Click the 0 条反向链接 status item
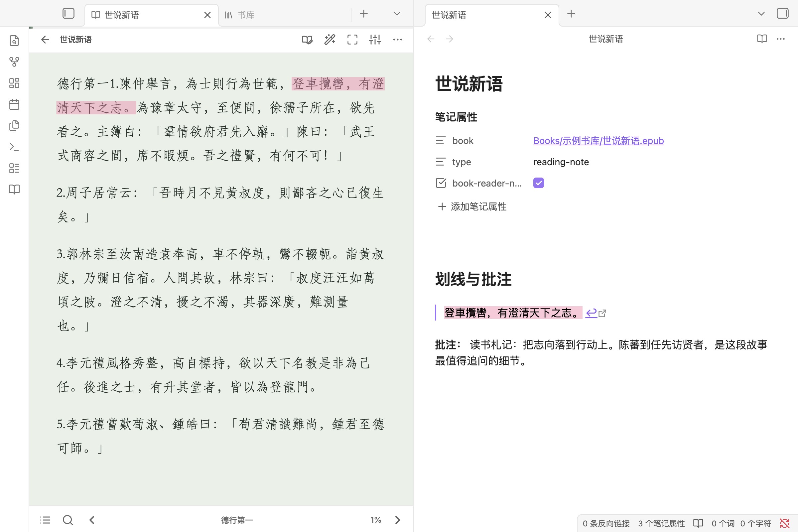Screen dimensions: 798x532 (606, 523)
